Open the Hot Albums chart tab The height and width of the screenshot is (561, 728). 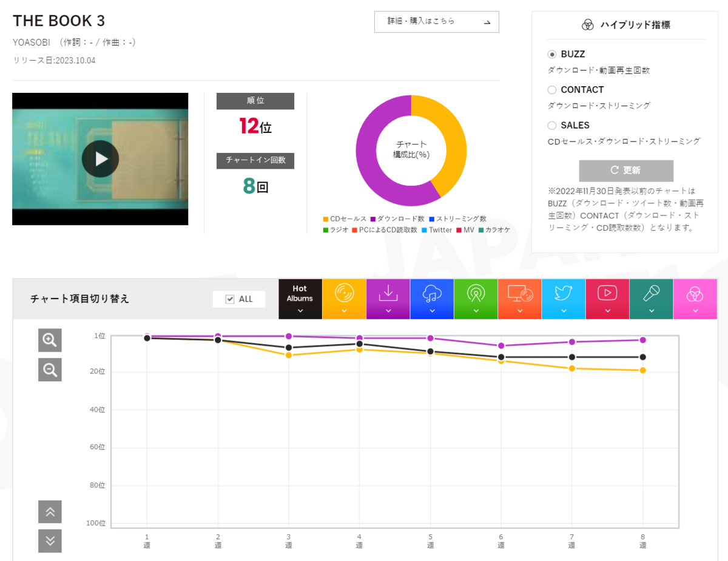tap(300, 299)
